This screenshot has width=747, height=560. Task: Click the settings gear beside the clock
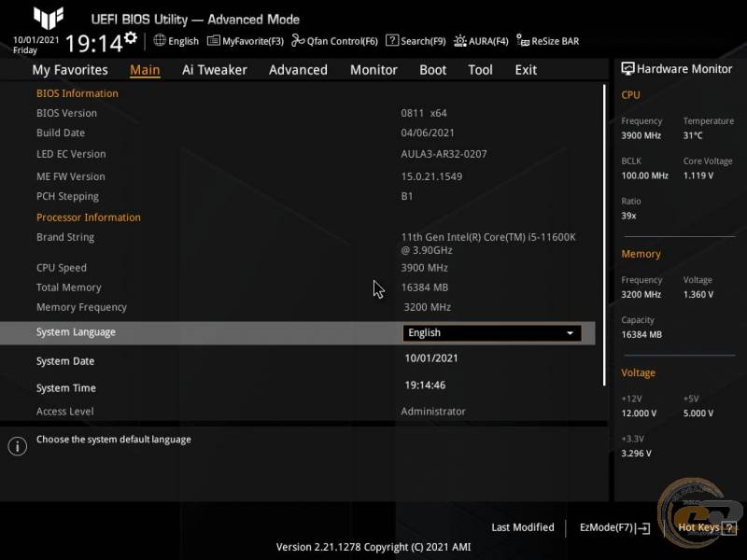click(131, 37)
